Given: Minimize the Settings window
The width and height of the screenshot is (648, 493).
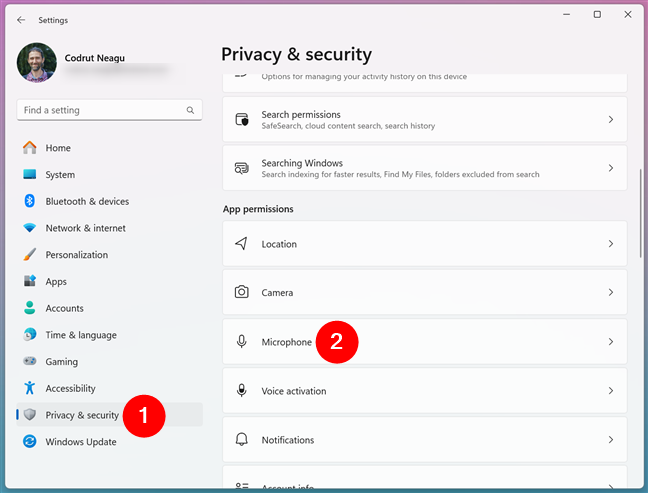Looking at the screenshot, I should [x=567, y=14].
